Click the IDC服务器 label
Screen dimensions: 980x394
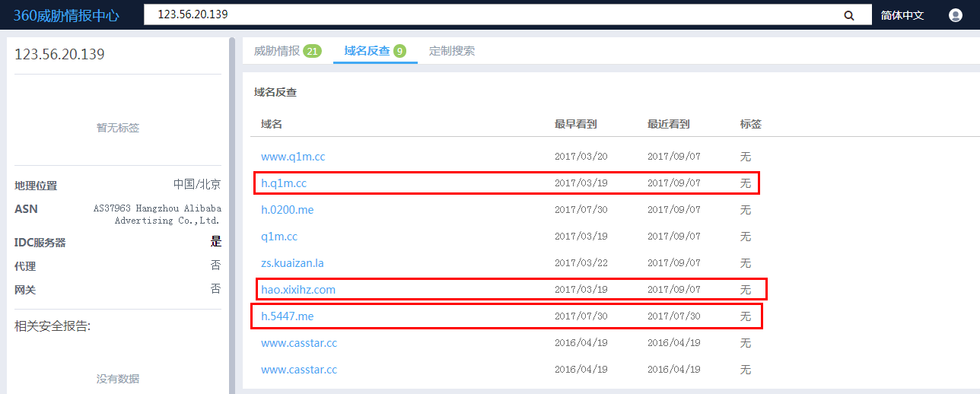40,243
